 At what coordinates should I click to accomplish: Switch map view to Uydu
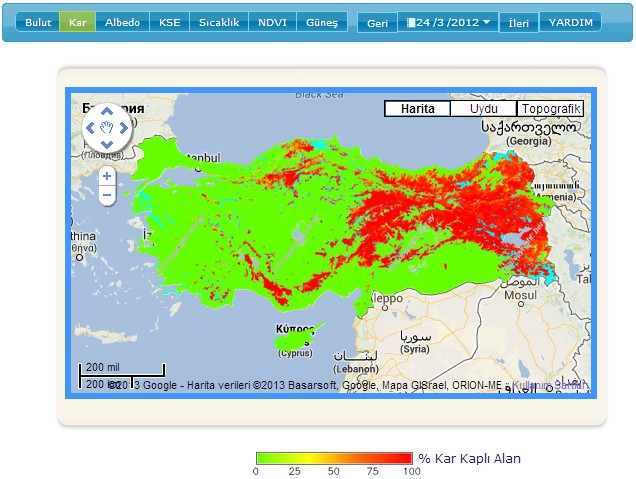click(x=483, y=109)
